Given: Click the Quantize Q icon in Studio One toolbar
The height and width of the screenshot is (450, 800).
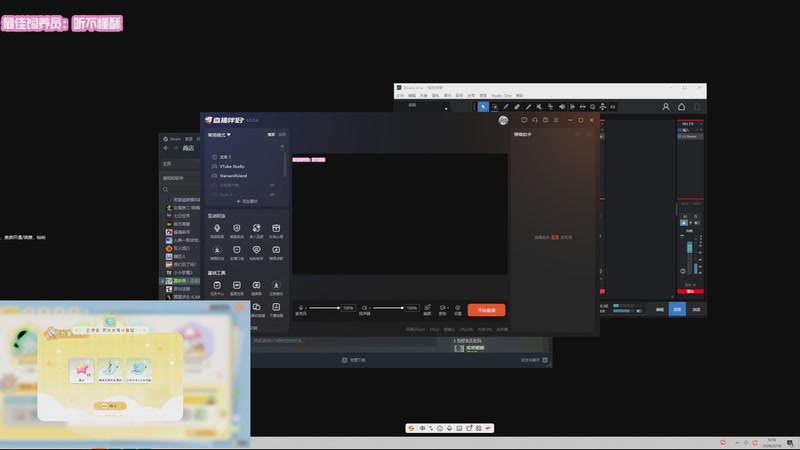Looking at the screenshot, I should 592,107.
